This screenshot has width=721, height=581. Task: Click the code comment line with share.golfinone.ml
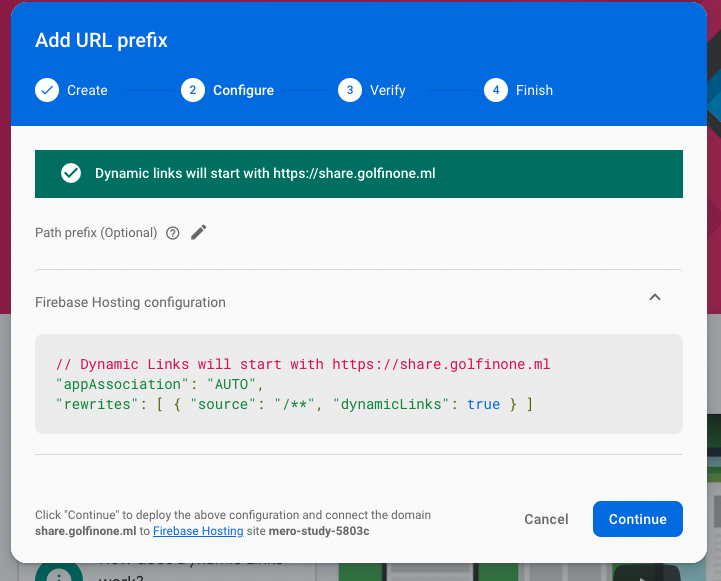click(x=303, y=365)
